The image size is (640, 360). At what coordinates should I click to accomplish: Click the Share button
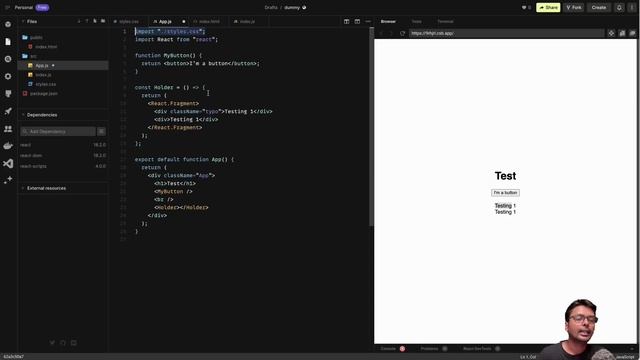[548, 7]
